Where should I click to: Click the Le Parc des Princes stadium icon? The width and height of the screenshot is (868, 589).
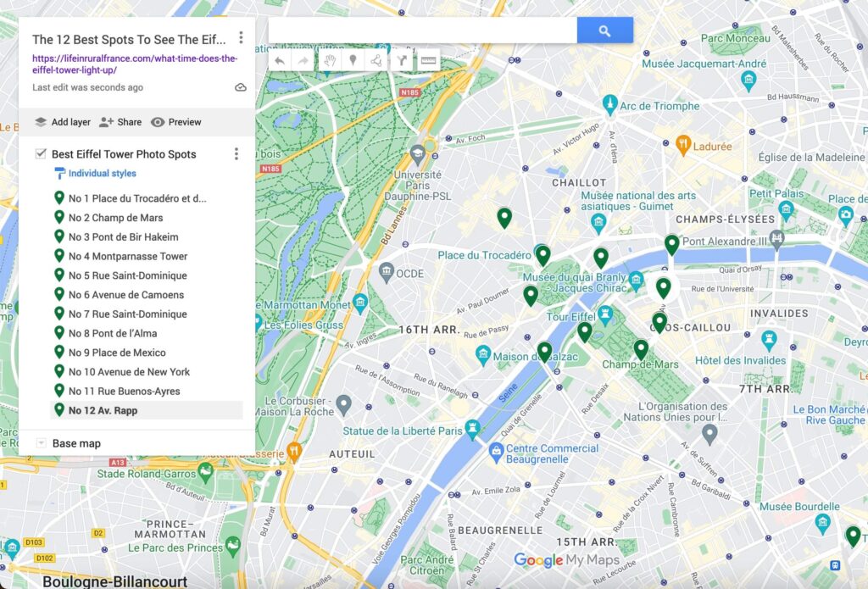click(233, 546)
